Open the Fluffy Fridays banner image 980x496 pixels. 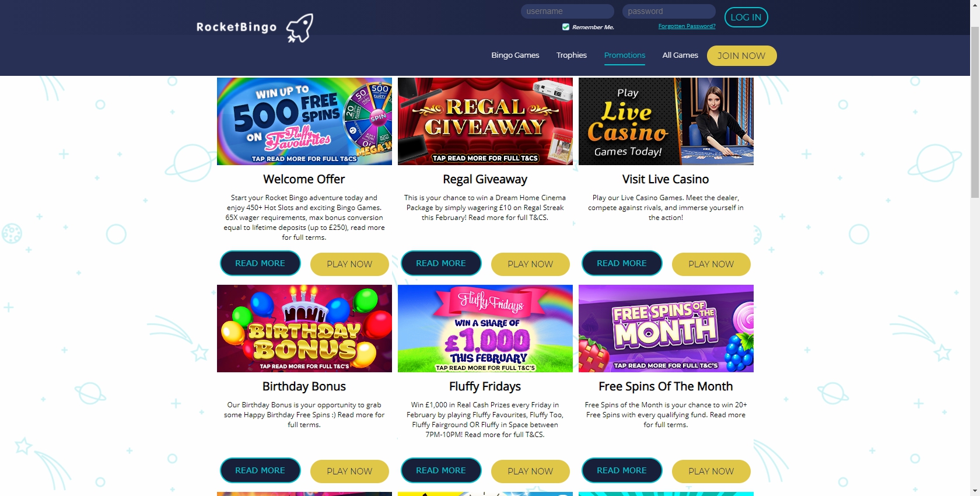click(485, 329)
